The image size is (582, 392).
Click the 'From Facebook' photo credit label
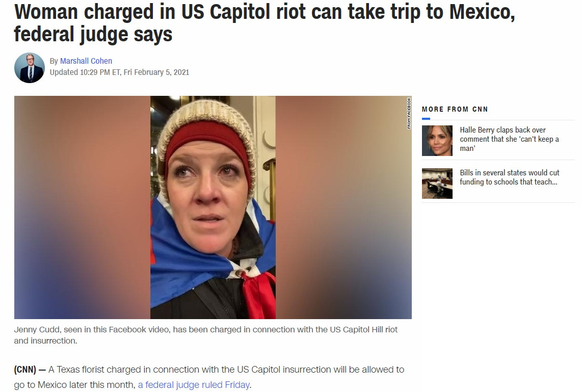tap(409, 113)
